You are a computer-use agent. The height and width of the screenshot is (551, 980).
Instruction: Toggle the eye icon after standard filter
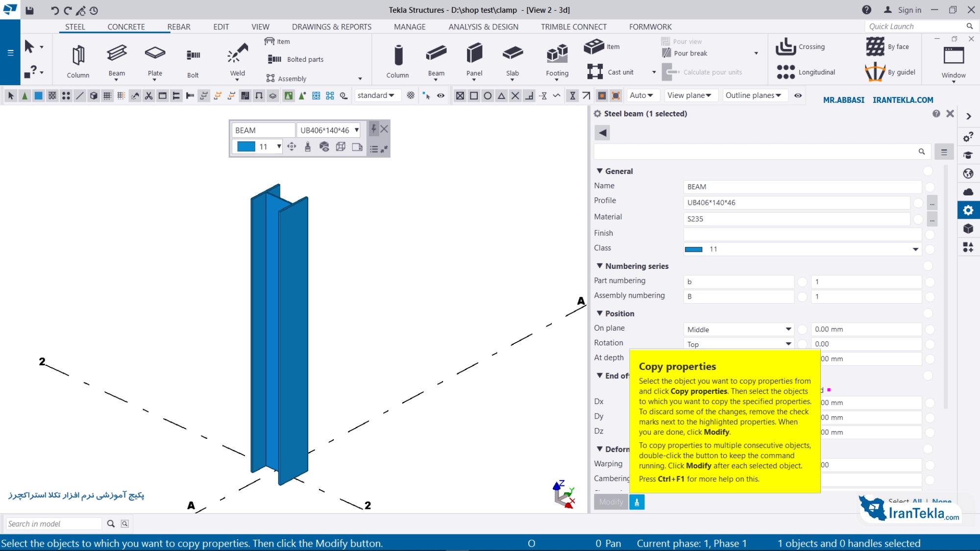[x=441, y=96]
